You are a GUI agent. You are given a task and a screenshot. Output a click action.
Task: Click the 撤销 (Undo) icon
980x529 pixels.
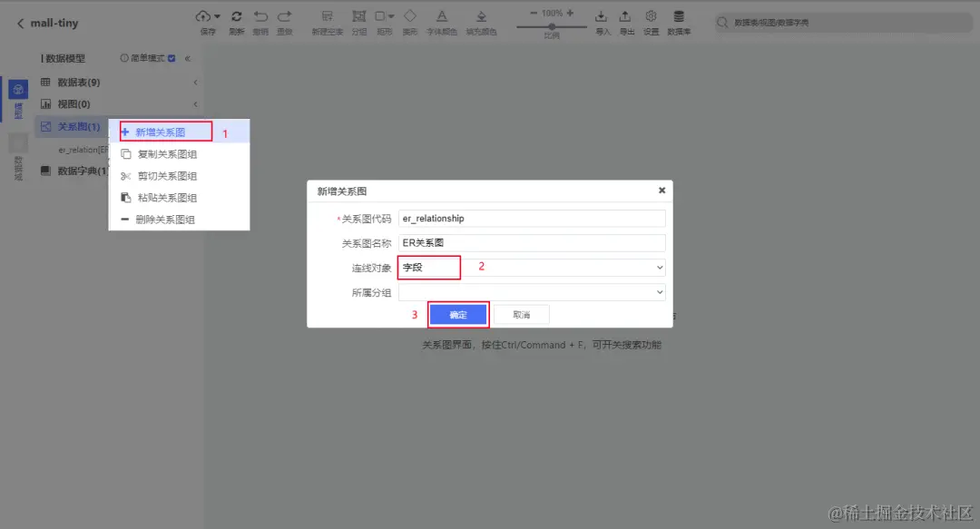click(261, 18)
